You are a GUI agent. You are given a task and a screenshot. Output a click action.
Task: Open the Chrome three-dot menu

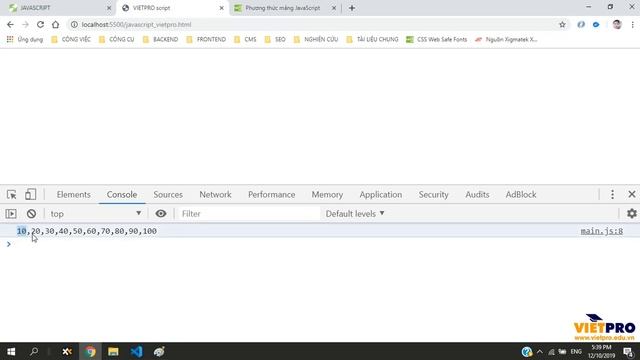point(633,24)
